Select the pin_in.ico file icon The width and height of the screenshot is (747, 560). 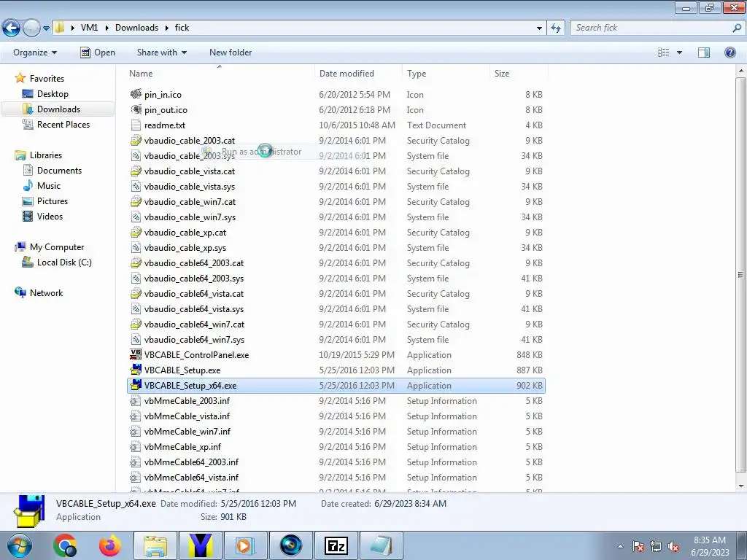tap(136, 94)
